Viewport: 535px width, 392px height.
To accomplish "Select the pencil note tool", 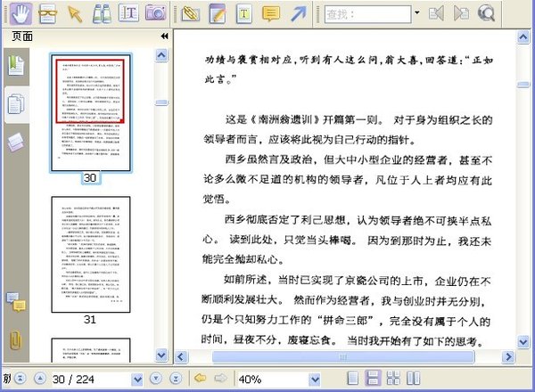I will [x=218, y=13].
